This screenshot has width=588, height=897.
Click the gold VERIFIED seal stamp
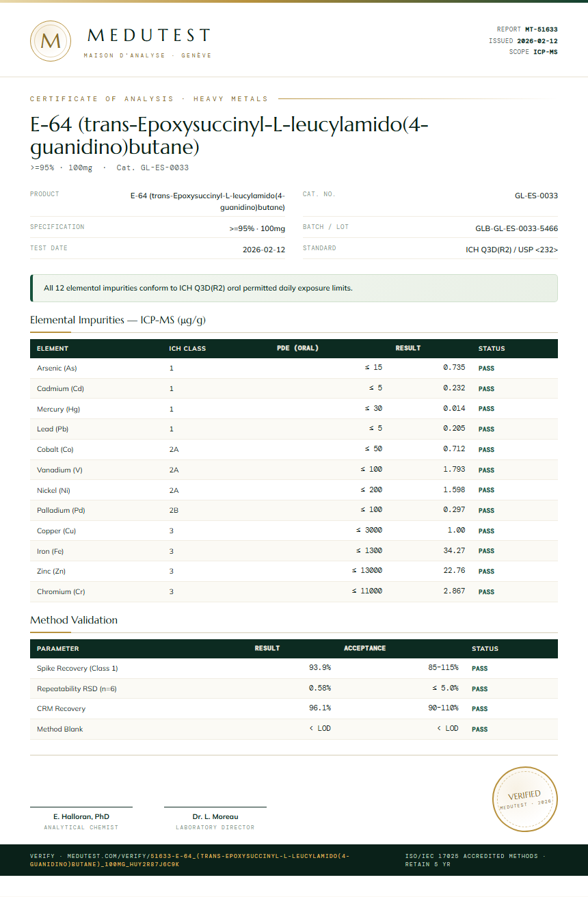point(525,799)
